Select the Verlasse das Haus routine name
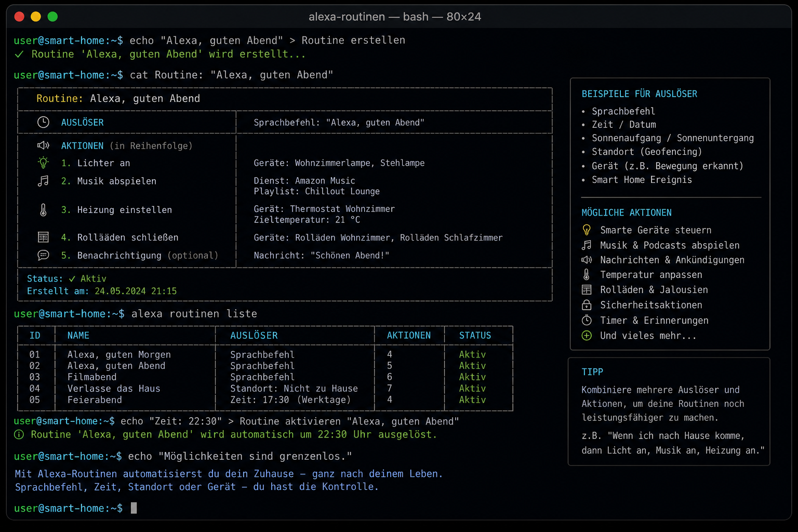 (x=114, y=389)
